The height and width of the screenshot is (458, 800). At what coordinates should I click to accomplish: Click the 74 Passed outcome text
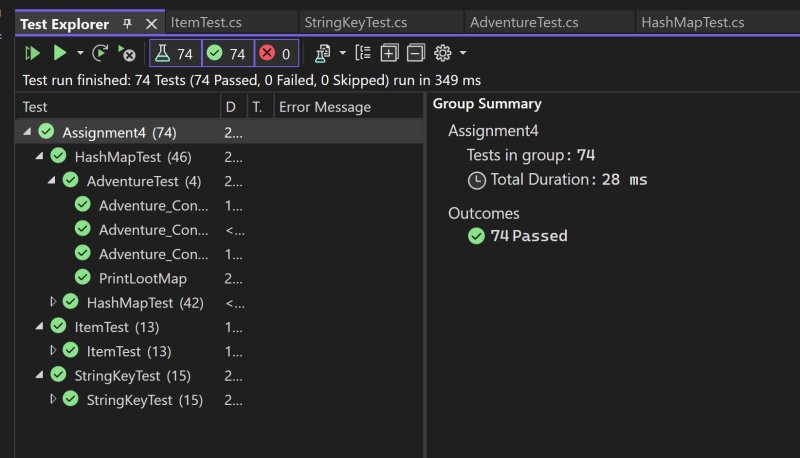click(529, 236)
